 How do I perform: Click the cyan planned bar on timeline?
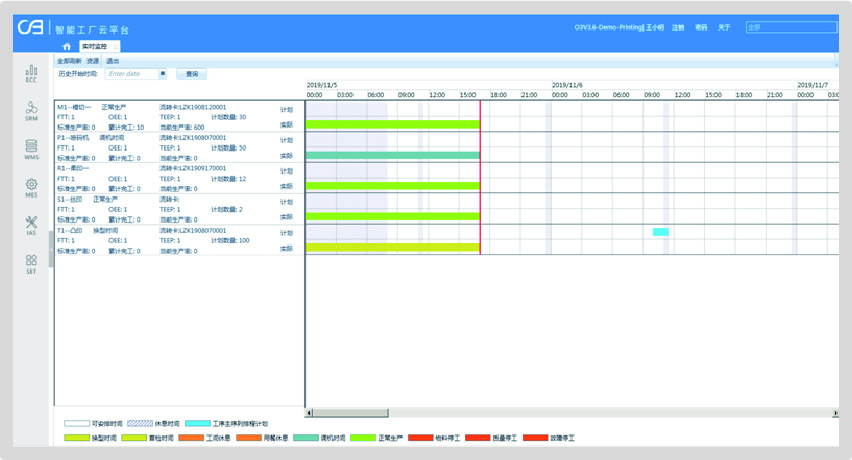(x=660, y=232)
